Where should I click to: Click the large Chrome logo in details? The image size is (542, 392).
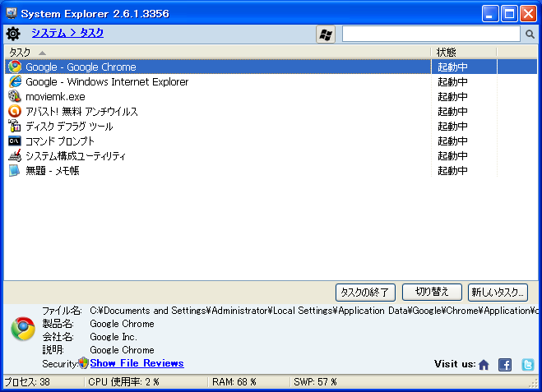(x=23, y=329)
